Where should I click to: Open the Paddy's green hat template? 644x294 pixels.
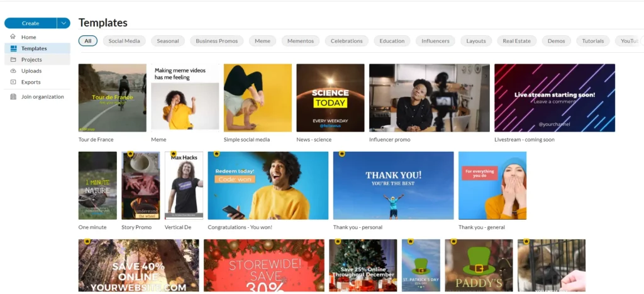(479, 265)
